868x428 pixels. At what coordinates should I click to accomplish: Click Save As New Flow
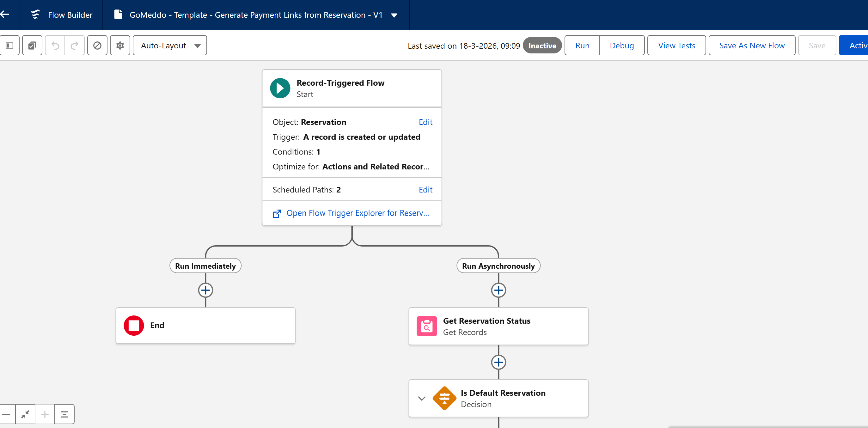(752, 46)
